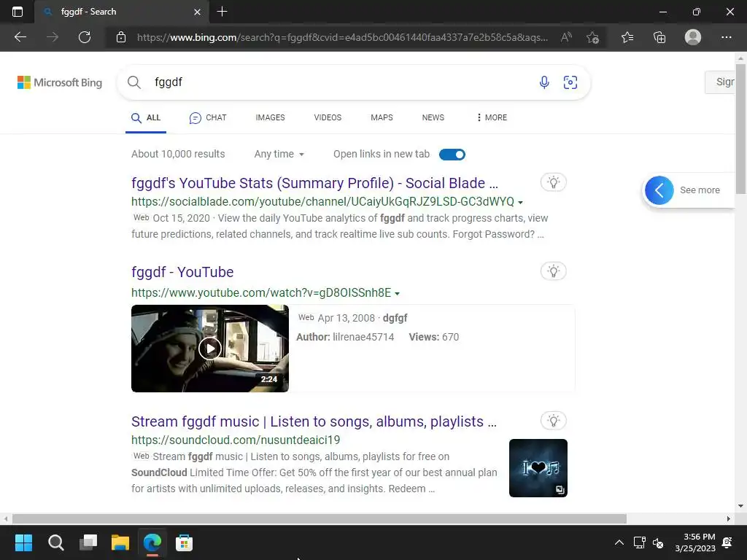Open Edge settings and more menu
Viewport: 747px width, 560px height.
coord(726,37)
